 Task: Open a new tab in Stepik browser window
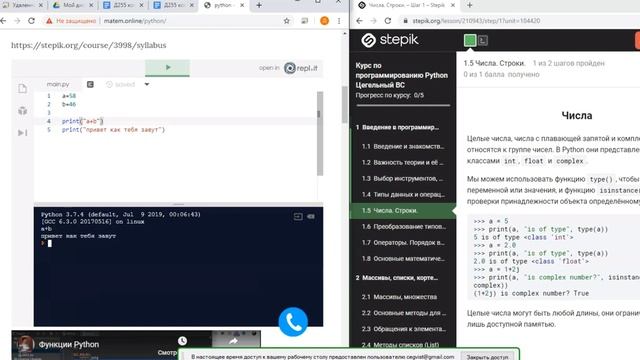pyautogui.click(x=469, y=5)
